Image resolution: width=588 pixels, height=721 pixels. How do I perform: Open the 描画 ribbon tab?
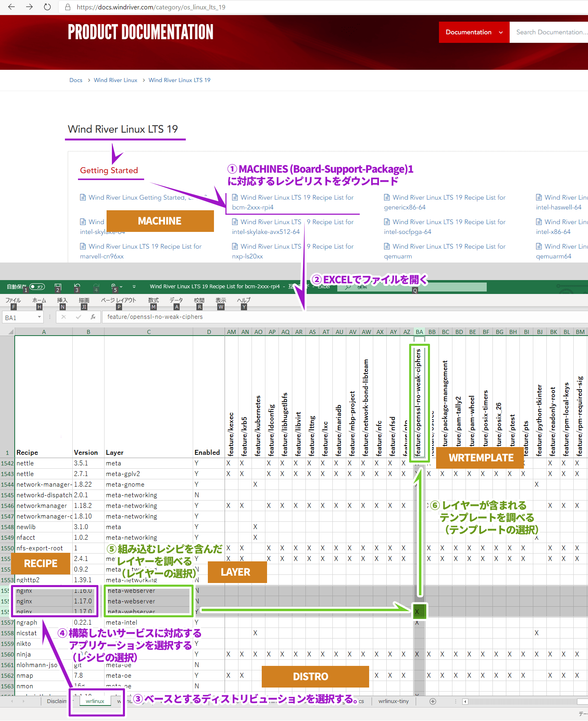click(84, 300)
